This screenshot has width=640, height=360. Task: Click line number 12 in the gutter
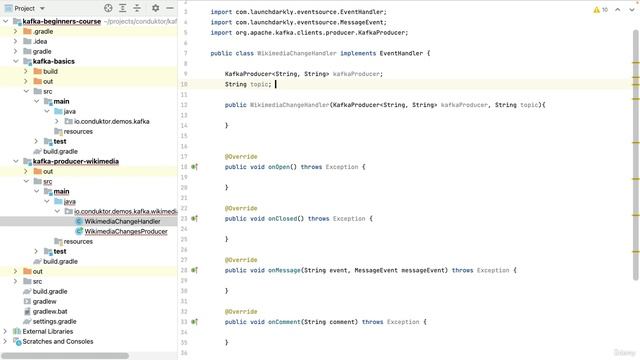(x=184, y=105)
